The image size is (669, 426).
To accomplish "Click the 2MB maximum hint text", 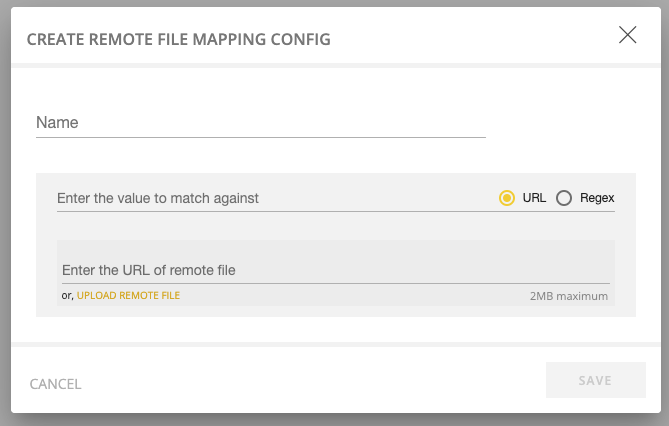I will [569, 296].
